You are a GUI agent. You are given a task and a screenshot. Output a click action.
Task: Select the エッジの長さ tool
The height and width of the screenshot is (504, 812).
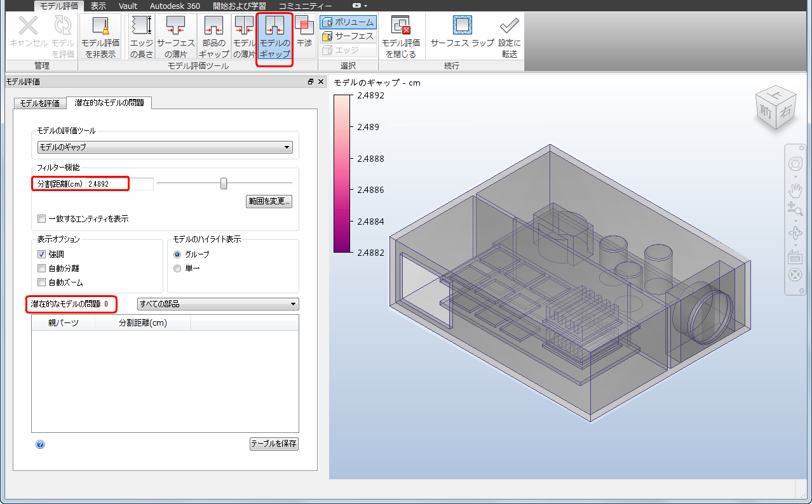141,36
